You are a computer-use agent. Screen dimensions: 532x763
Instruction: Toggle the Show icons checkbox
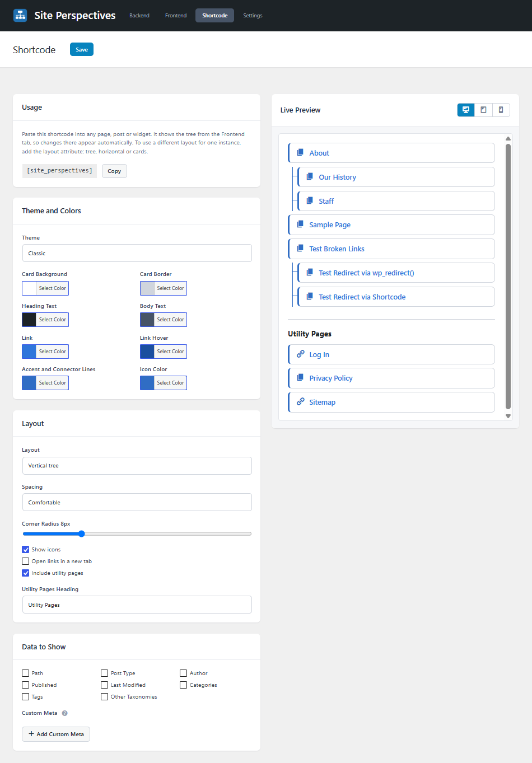click(x=25, y=550)
